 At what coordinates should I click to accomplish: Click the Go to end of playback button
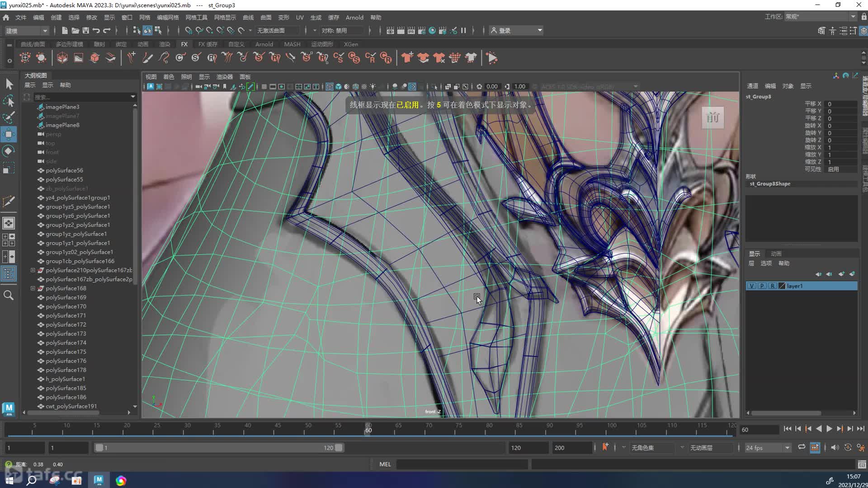(861, 429)
